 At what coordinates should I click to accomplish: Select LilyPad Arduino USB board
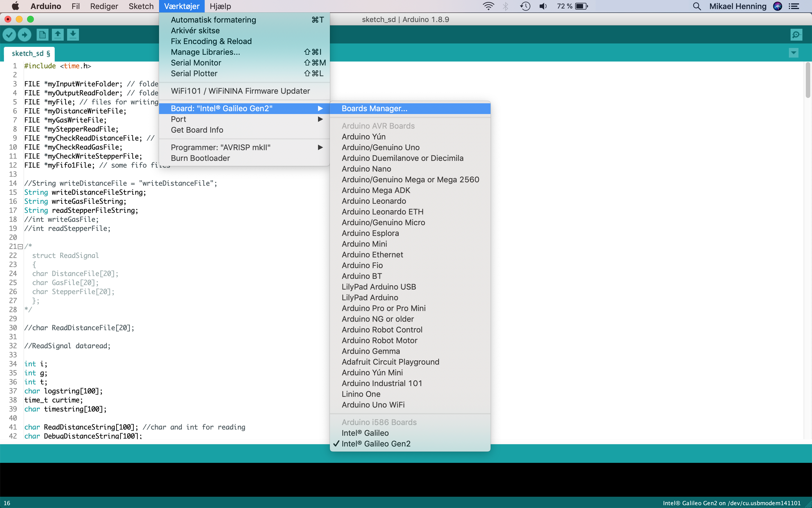click(x=410, y=287)
